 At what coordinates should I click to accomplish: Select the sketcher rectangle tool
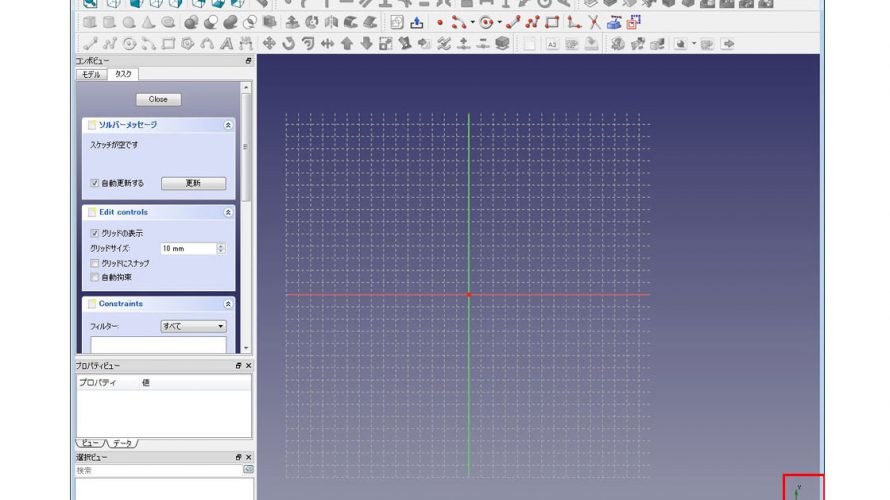coord(552,23)
